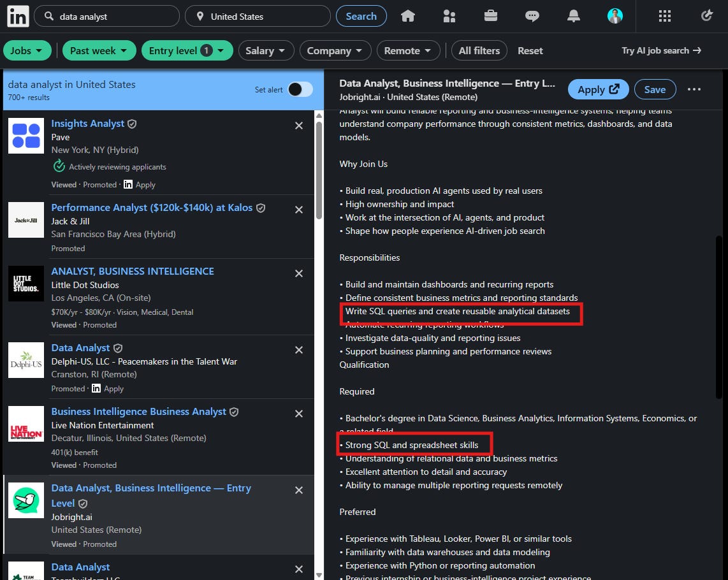Reset all applied filters

(x=530, y=50)
